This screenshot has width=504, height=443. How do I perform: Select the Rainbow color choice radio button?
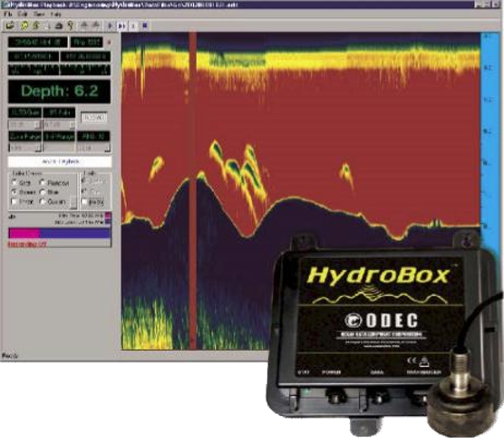pyautogui.click(x=43, y=182)
